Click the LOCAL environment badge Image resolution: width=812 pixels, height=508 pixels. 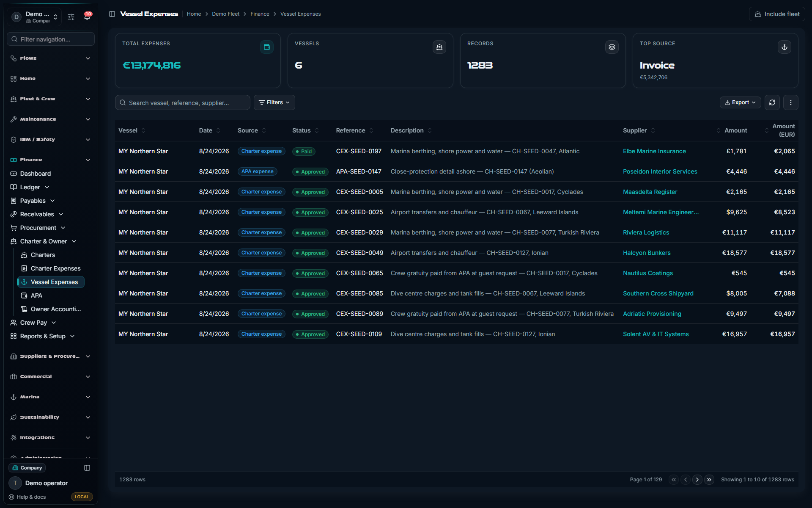[82, 497]
